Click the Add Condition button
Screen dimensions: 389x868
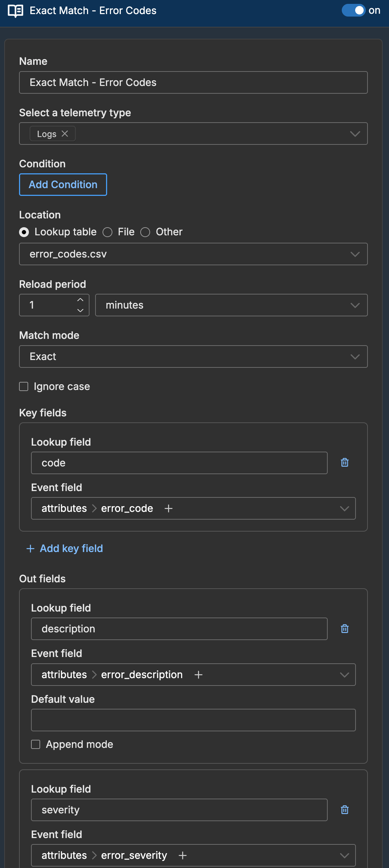pos(63,185)
